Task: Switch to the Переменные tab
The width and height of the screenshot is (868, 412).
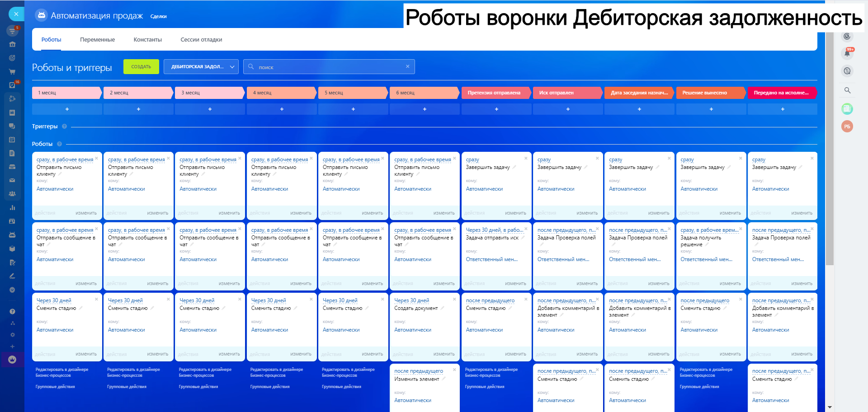Action: coord(97,40)
